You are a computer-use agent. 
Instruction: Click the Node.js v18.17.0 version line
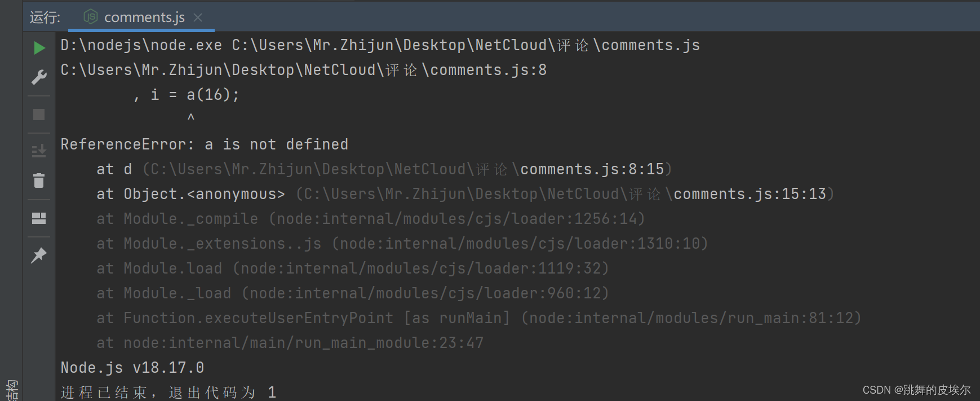coord(132,368)
